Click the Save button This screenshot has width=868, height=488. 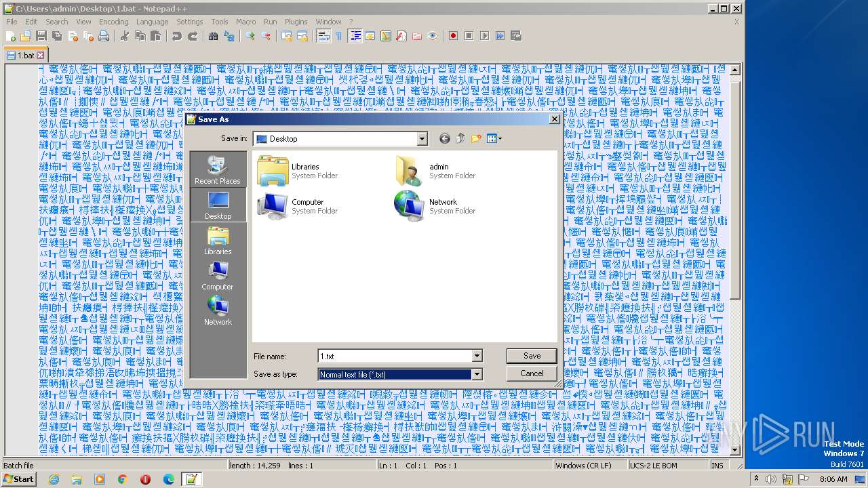click(x=532, y=356)
